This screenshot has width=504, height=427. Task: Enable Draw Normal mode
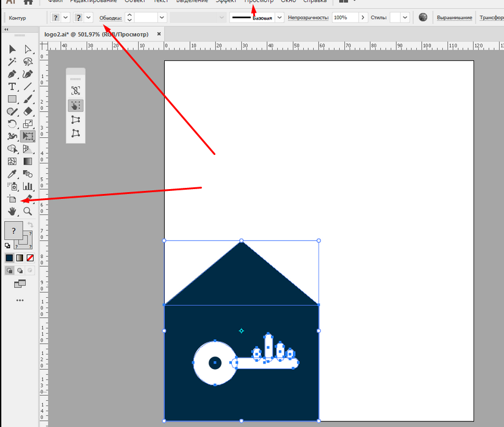(10, 270)
